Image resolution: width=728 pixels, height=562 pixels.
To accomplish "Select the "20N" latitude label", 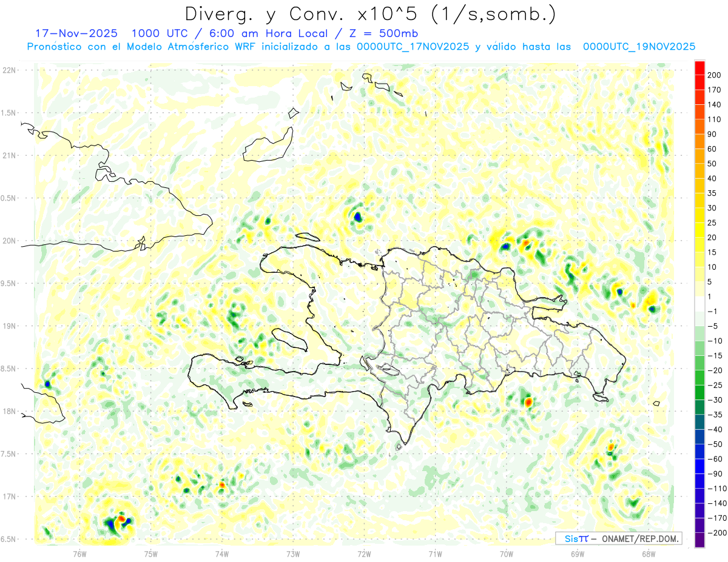I will point(9,241).
